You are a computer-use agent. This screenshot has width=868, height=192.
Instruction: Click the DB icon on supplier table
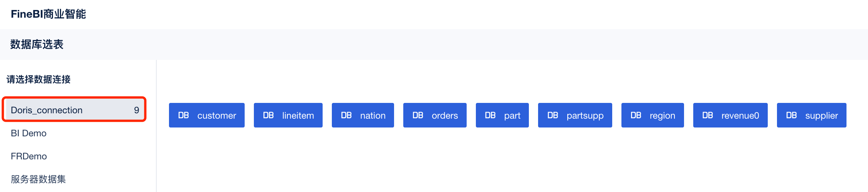[792, 115]
